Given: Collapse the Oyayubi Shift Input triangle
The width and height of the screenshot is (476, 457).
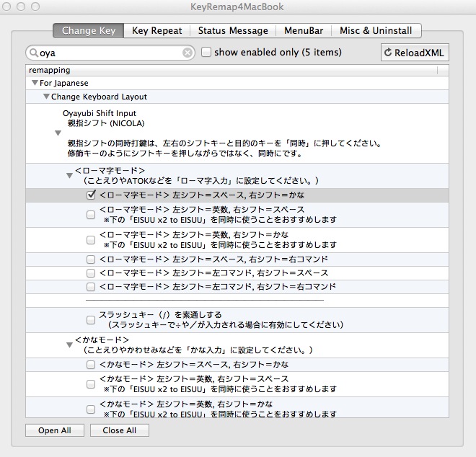Looking at the screenshot, I should click(x=58, y=133).
